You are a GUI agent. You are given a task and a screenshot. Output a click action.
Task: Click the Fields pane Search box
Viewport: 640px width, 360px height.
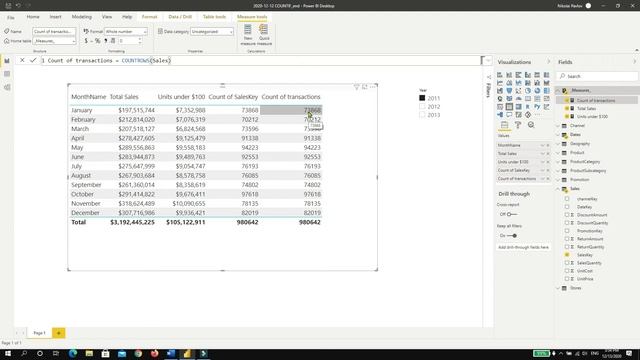tap(597, 76)
